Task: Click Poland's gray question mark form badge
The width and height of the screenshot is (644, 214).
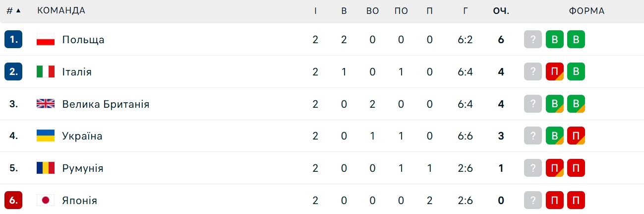Action: tap(533, 40)
